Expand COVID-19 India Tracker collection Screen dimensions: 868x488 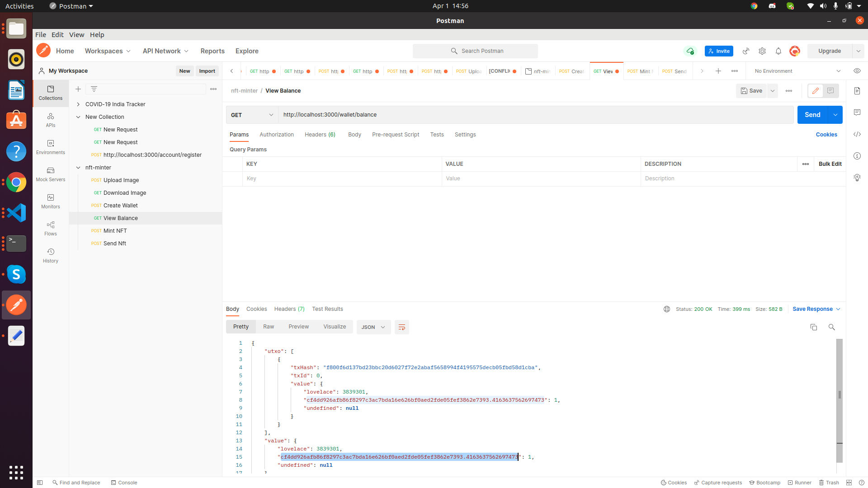[78, 104]
